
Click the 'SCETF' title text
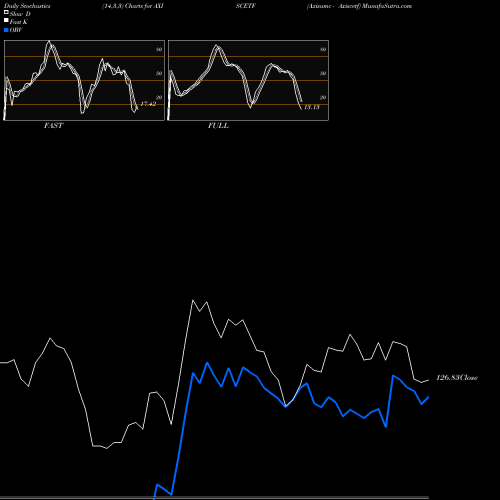[x=246, y=6]
